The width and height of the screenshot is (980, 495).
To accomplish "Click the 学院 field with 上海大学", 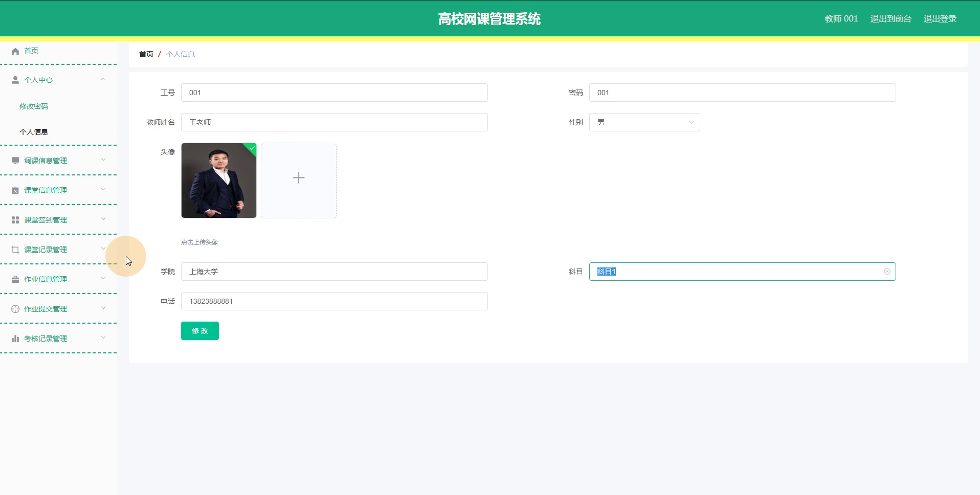I will (x=335, y=272).
